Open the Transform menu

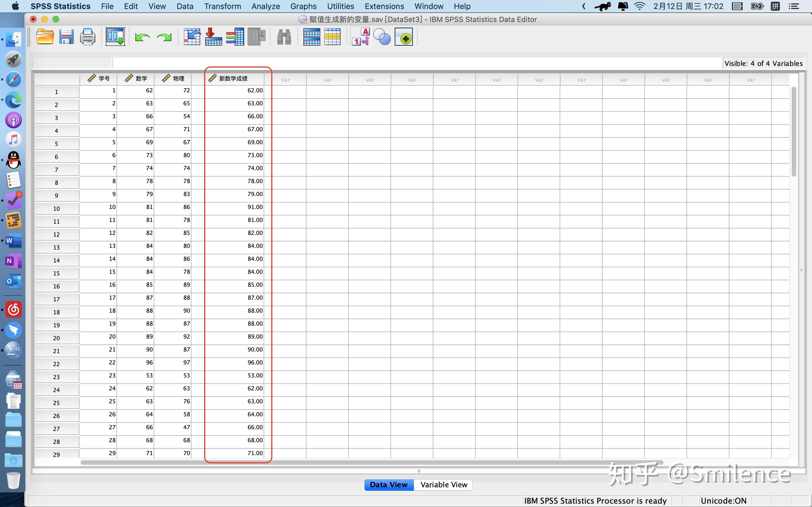click(222, 6)
